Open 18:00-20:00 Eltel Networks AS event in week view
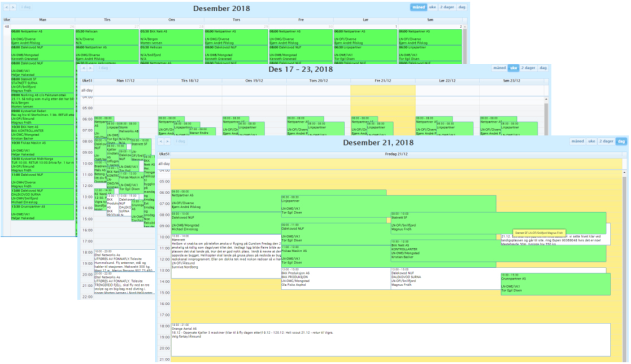Screen dimensions: 631x364 pyautogui.click(x=124, y=261)
